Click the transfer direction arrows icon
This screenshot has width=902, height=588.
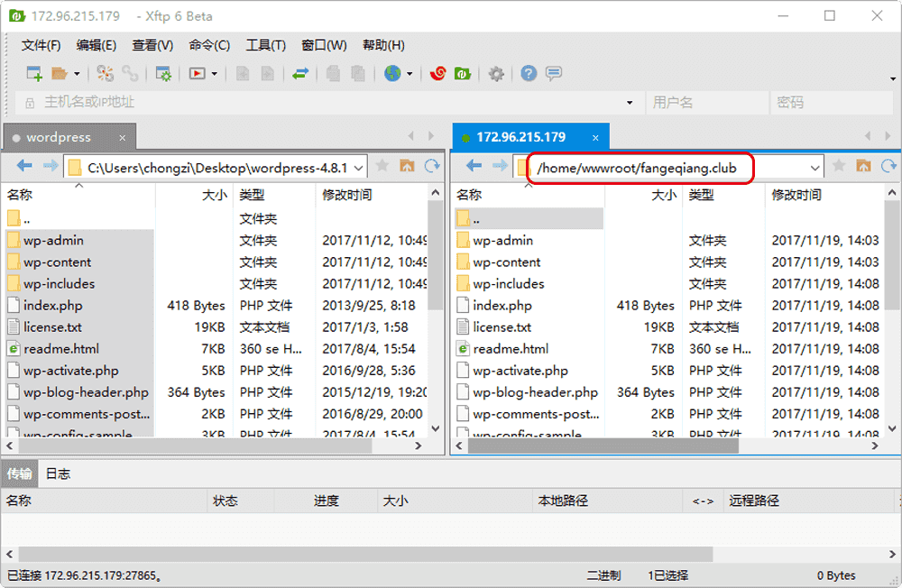(300, 74)
